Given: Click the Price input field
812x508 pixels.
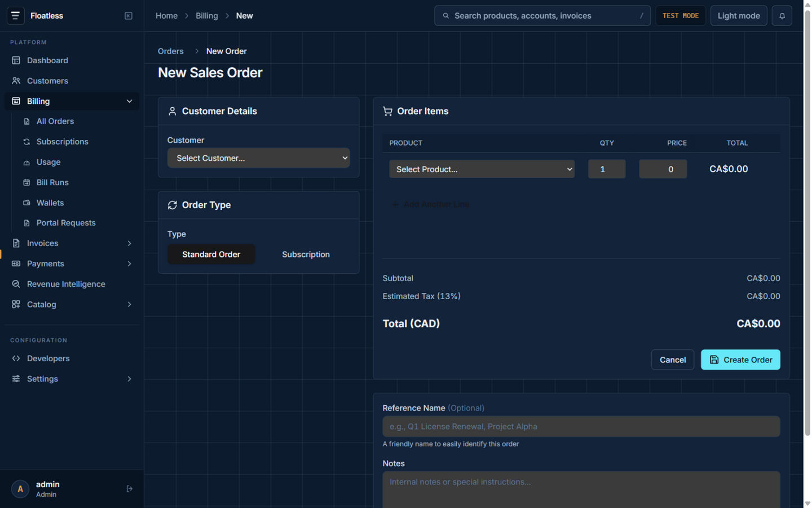Looking at the screenshot, I should coord(663,169).
